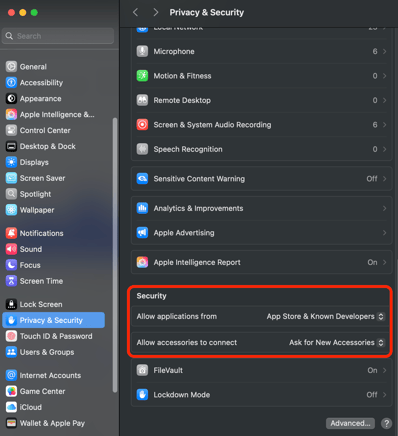This screenshot has height=436, width=398.
Task: Click the Apple Advertising megaphone icon
Action: pyautogui.click(x=142, y=233)
